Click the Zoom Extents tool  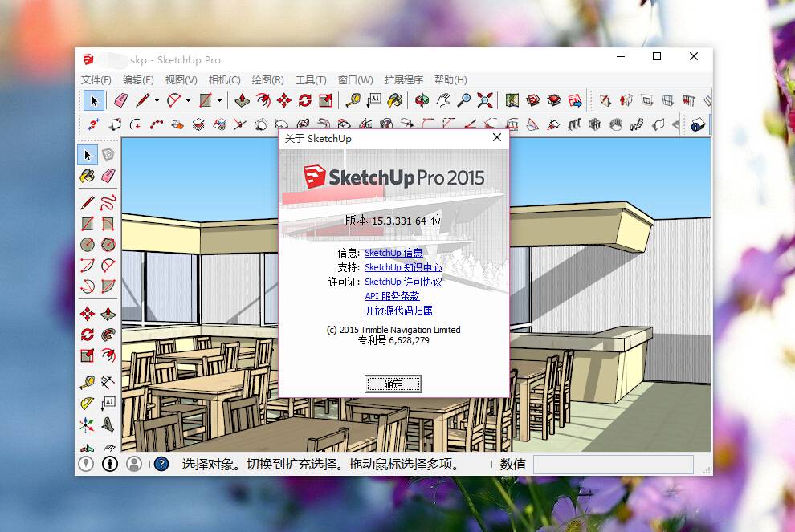coord(485,100)
